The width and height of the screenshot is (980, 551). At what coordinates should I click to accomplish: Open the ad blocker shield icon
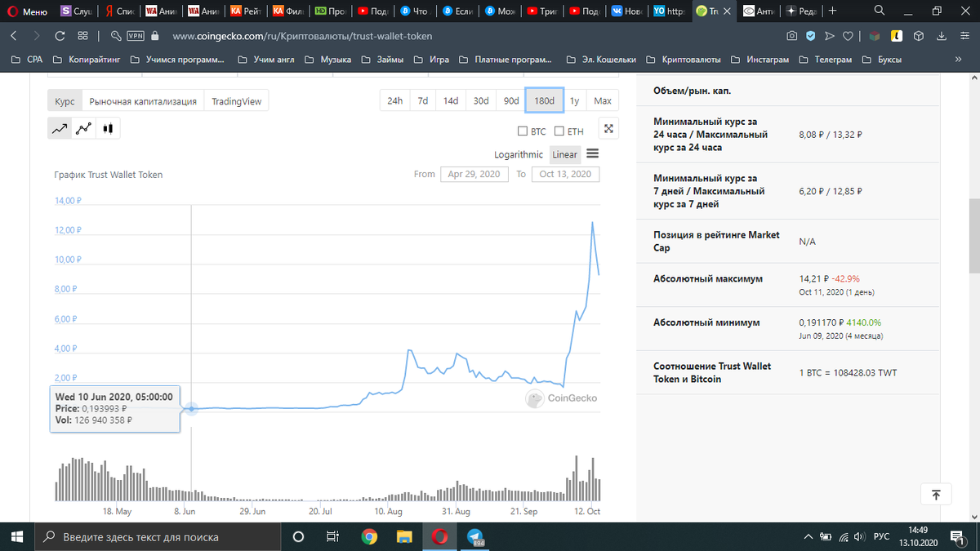[x=810, y=36]
